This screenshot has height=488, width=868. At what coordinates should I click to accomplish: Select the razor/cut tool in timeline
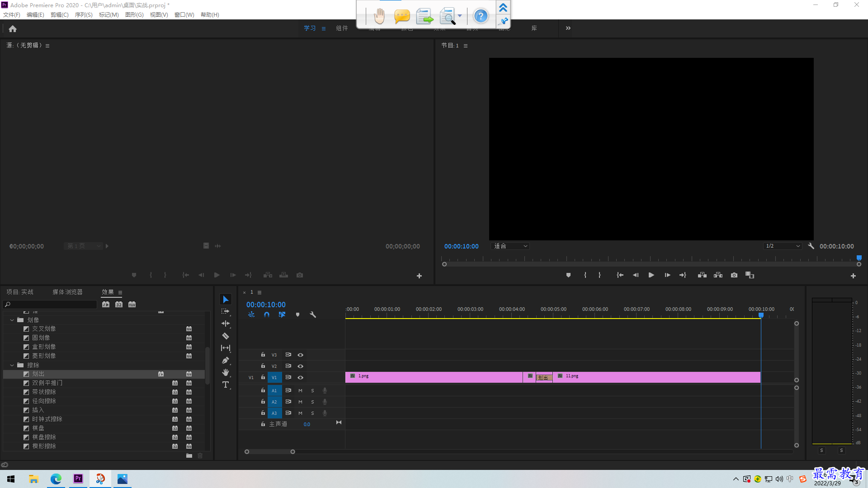(225, 335)
